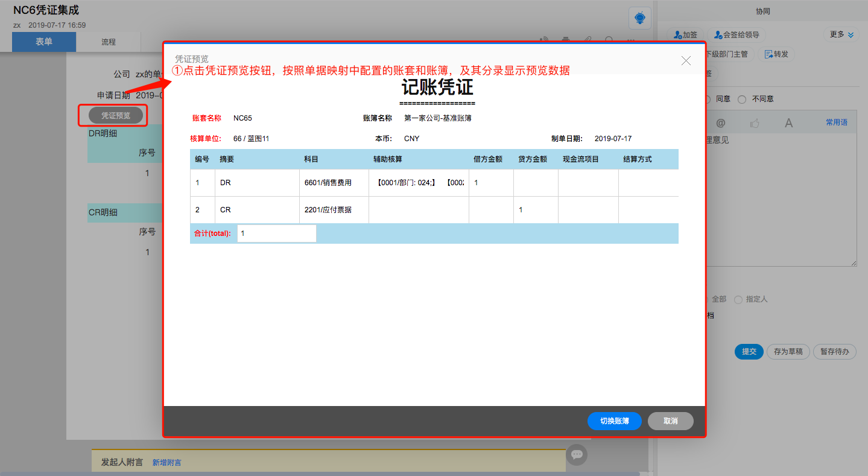Click the @ mention icon
Viewport: 868px width, 476px height.
720,123
